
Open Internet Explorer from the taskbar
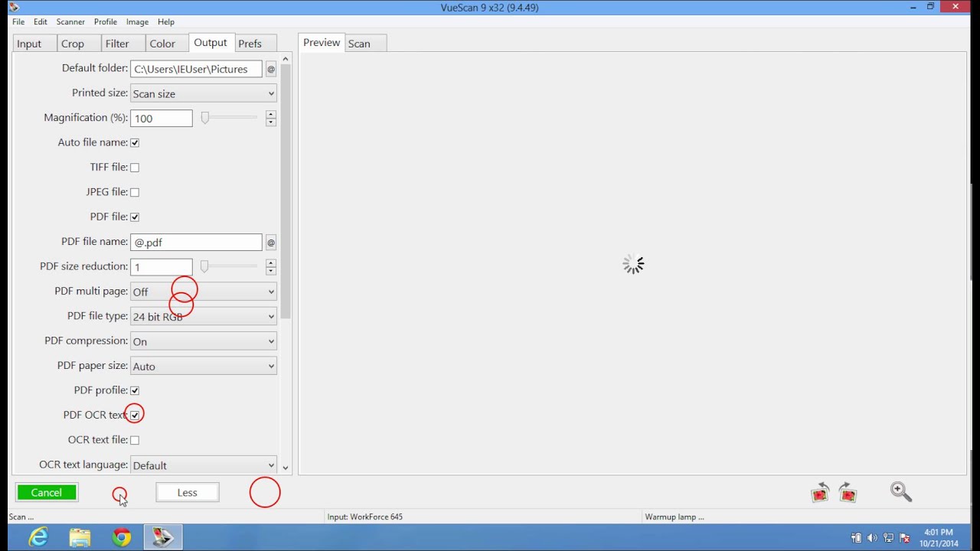tap(38, 537)
